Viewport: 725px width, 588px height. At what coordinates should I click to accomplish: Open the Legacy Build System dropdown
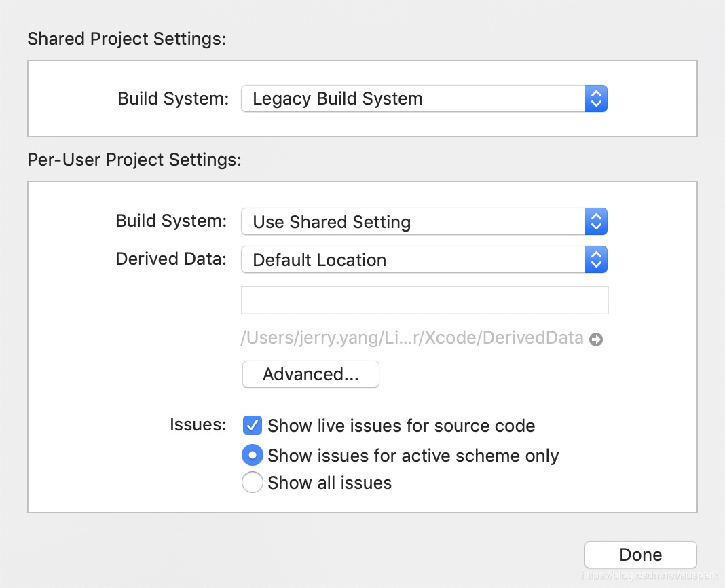tap(413, 99)
